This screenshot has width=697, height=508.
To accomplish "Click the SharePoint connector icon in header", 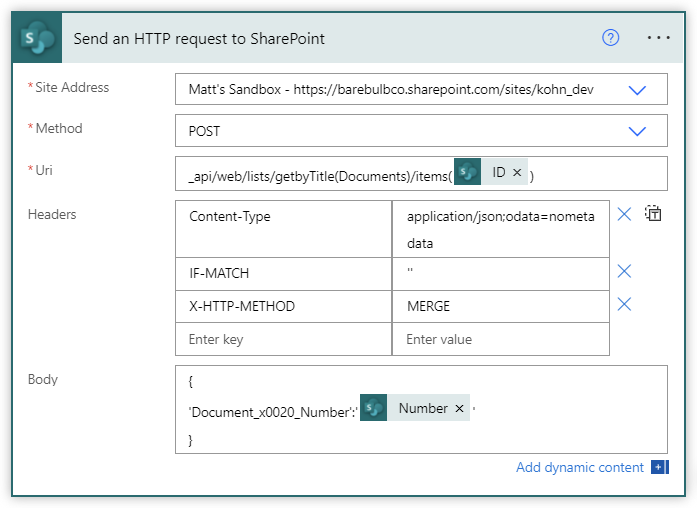I will 37,38.
